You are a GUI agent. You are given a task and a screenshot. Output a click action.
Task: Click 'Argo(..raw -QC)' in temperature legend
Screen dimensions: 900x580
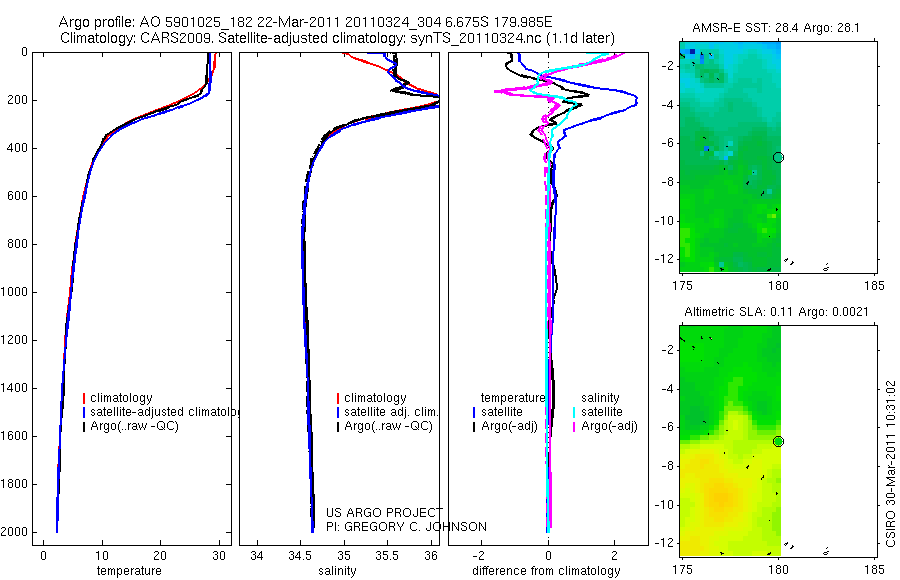[134, 426]
